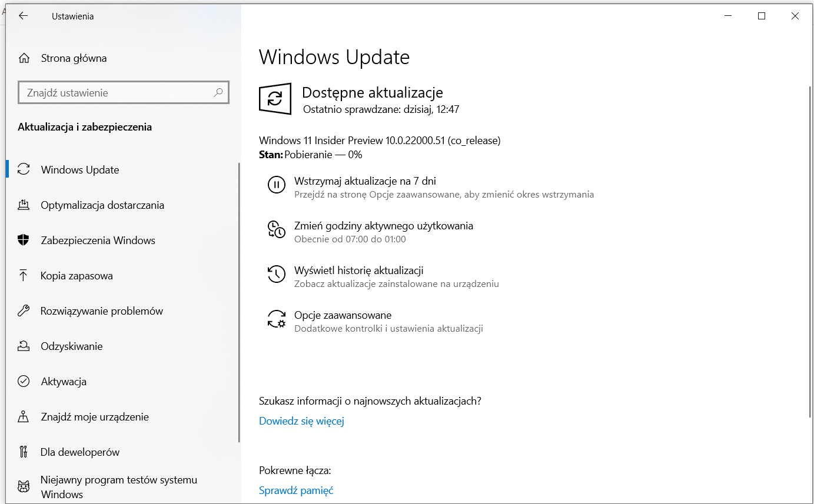Click the pause updates circle icon
Image resolution: width=814 pixels, height=504 pixels.
(x=276, y=185)
